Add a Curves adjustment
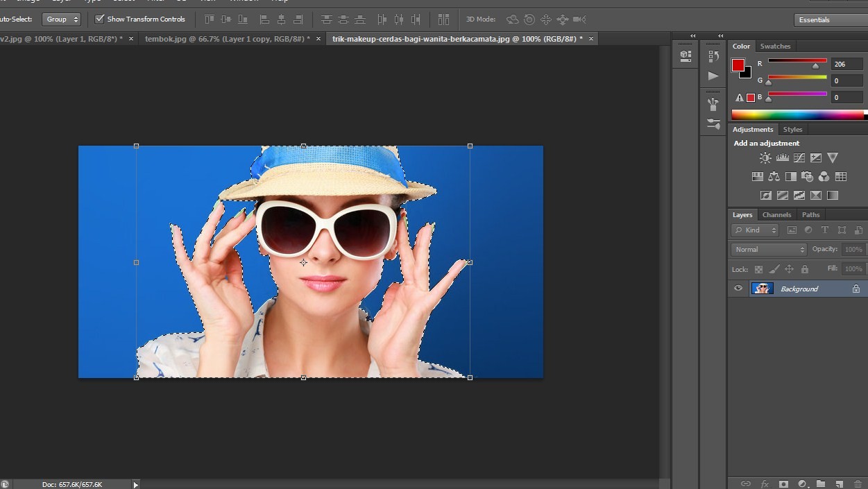The image size is (868, 489). 799,158
